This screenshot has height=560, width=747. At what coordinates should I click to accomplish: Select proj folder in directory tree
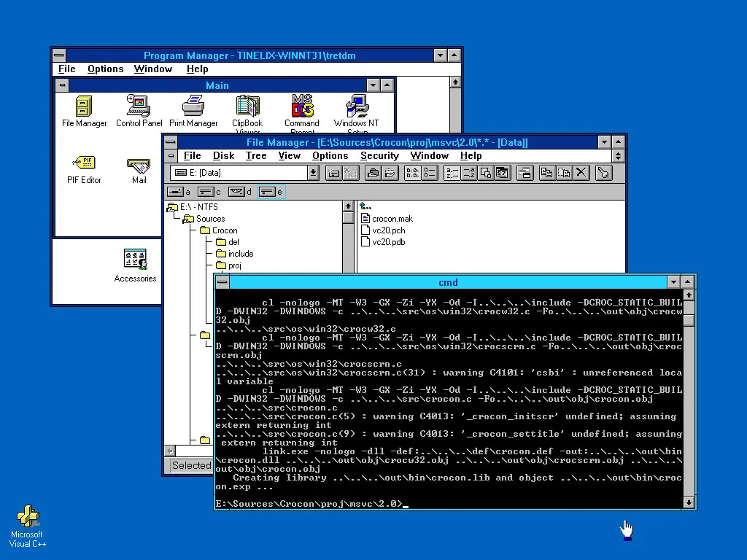point(228,265)
